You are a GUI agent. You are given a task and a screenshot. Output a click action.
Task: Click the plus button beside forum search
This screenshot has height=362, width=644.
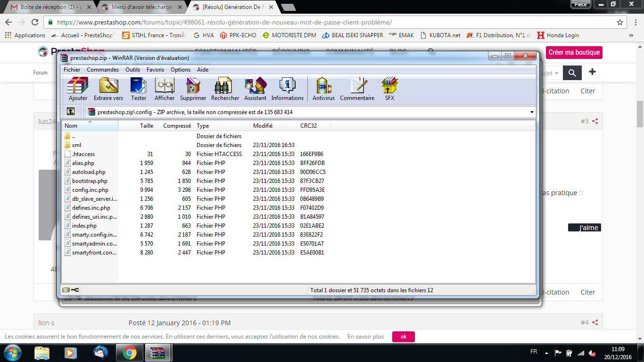pos(593,72)
